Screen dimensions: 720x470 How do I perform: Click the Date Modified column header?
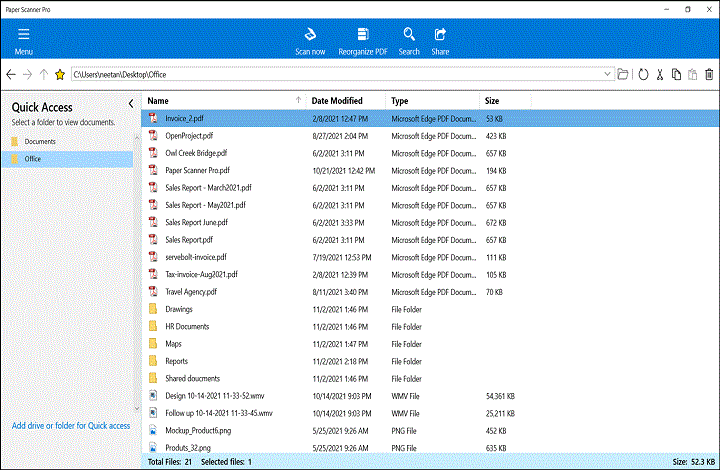[x=337, y=101]
